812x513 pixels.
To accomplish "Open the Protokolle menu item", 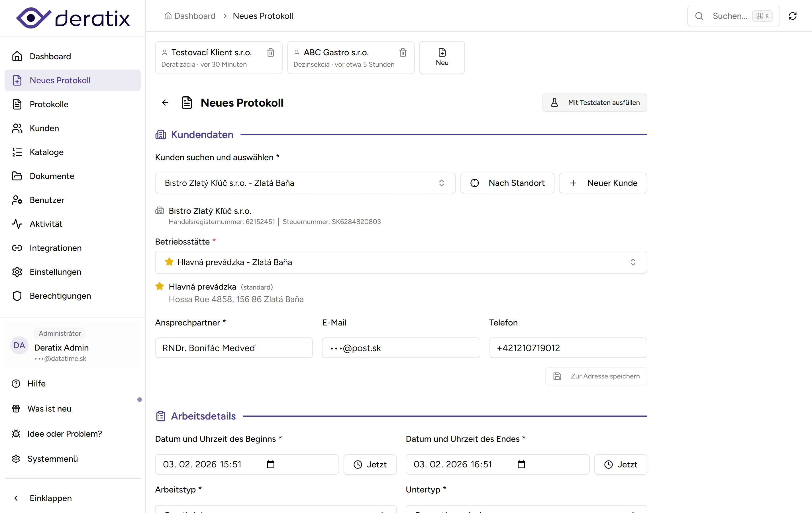I will pos(49,104).
